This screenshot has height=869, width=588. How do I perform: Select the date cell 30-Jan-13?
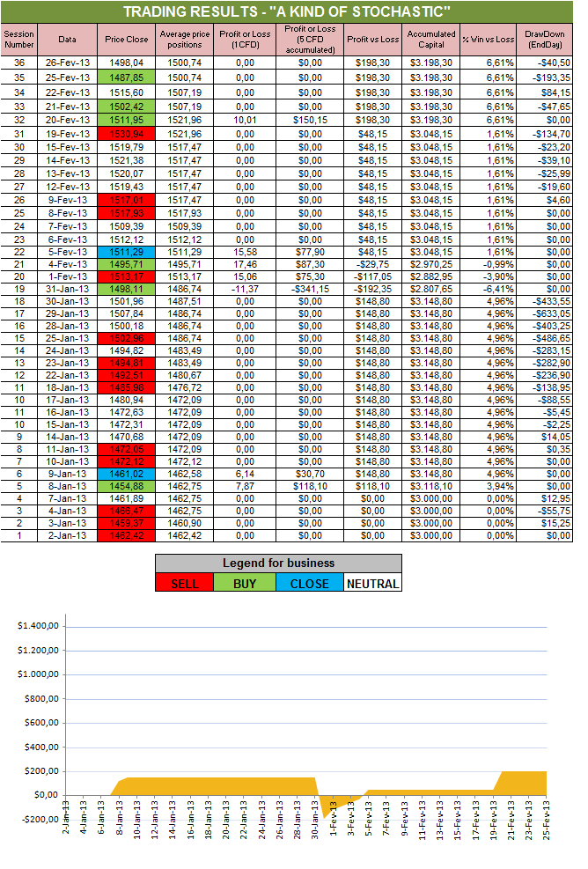tap(67, 301)
